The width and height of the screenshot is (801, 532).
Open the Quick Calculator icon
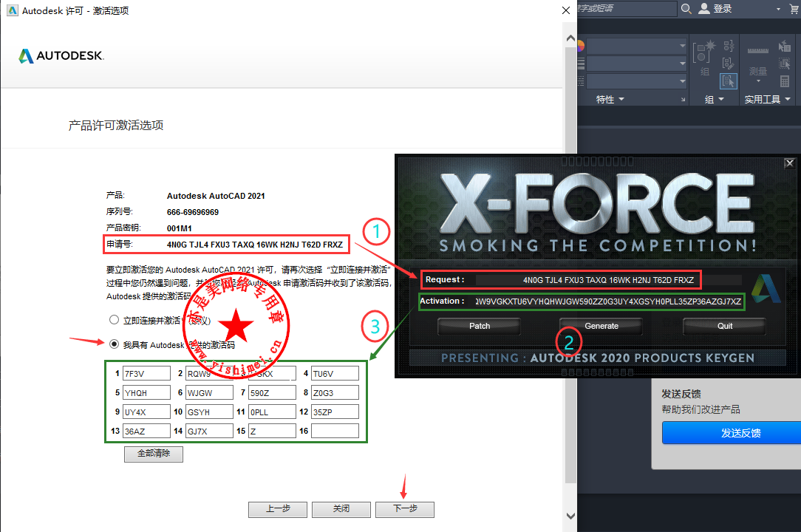[x=785, y=81]
